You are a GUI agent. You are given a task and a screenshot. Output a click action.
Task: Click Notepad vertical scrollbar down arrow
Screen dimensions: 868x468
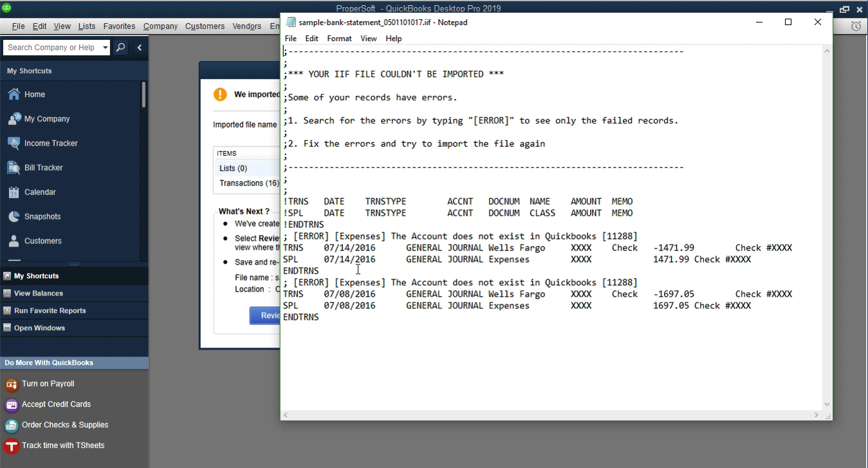(827, 405)
